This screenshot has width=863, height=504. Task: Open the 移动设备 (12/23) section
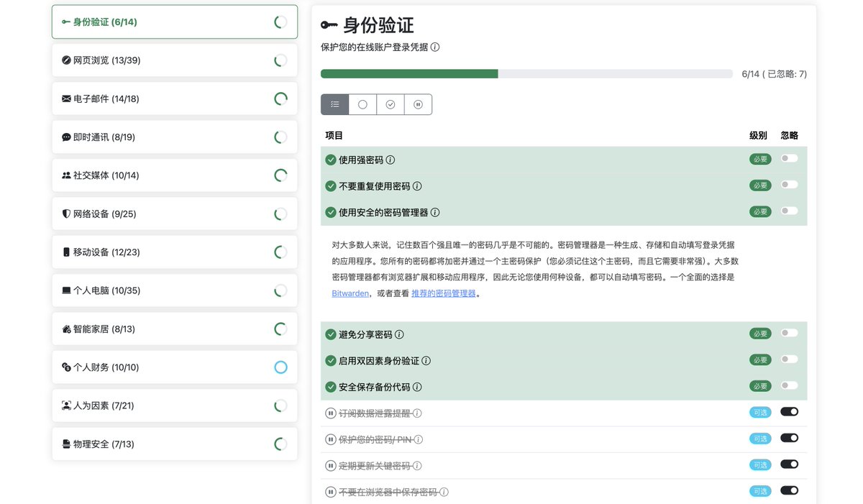point(175,252)
